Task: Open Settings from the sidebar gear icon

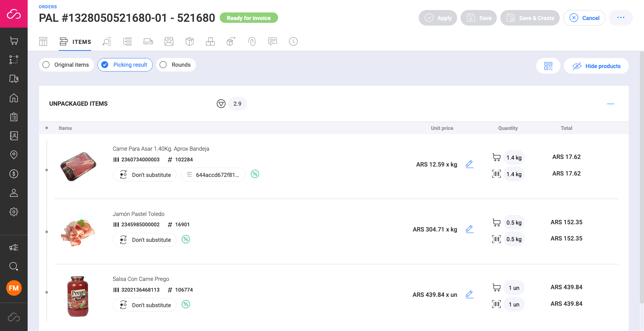Action: (14, 212)
